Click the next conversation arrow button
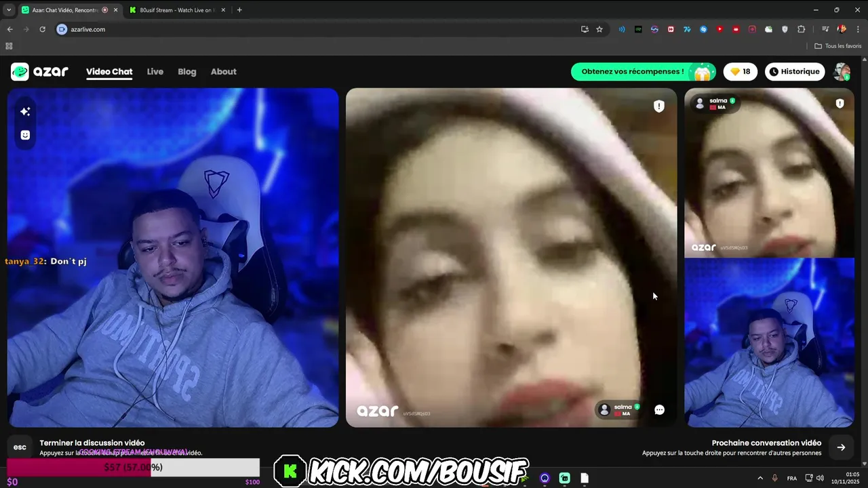This screenshot has height=488, width=868. click(x=841, y=447)
